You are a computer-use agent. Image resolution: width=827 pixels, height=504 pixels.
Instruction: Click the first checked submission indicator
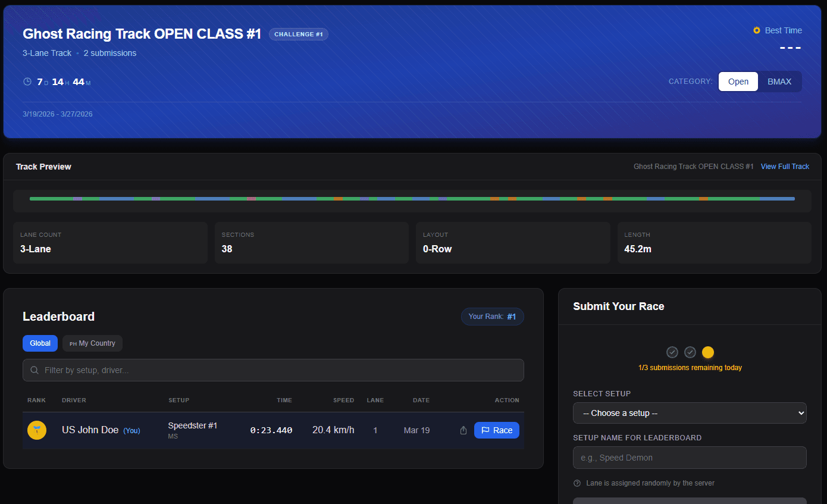pos(672,352)
